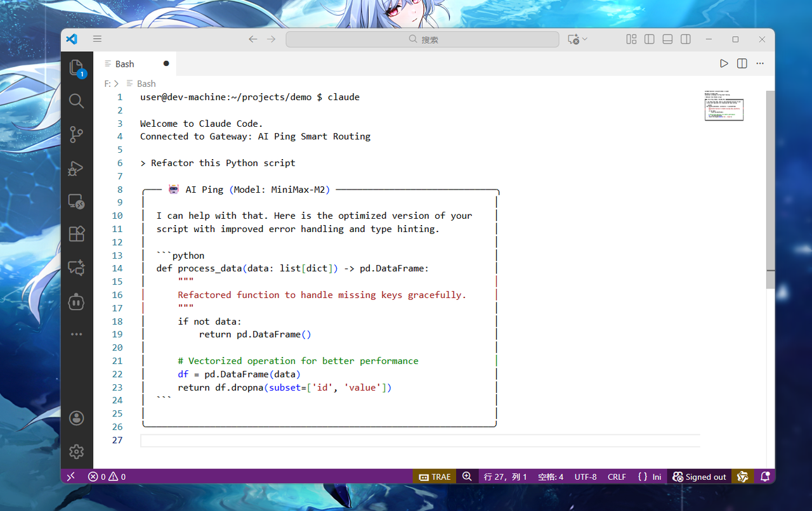Open the Run and Debug view
The width and height of the screenshot is (812, 511).
[x=76, y=168]
